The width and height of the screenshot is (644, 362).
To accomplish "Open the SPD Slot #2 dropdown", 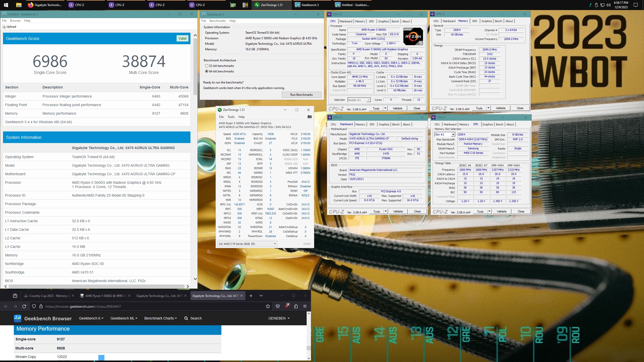I will click(x=445, y=134).
